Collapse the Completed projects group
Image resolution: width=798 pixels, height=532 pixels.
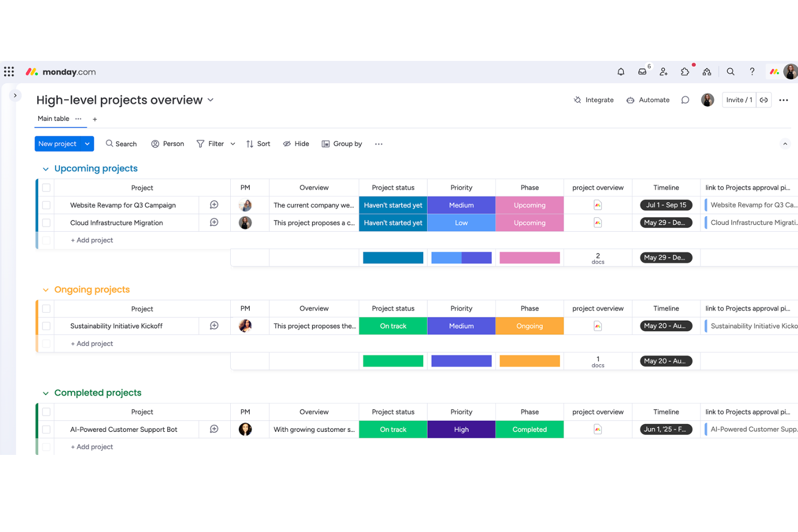tap(45, 392)
